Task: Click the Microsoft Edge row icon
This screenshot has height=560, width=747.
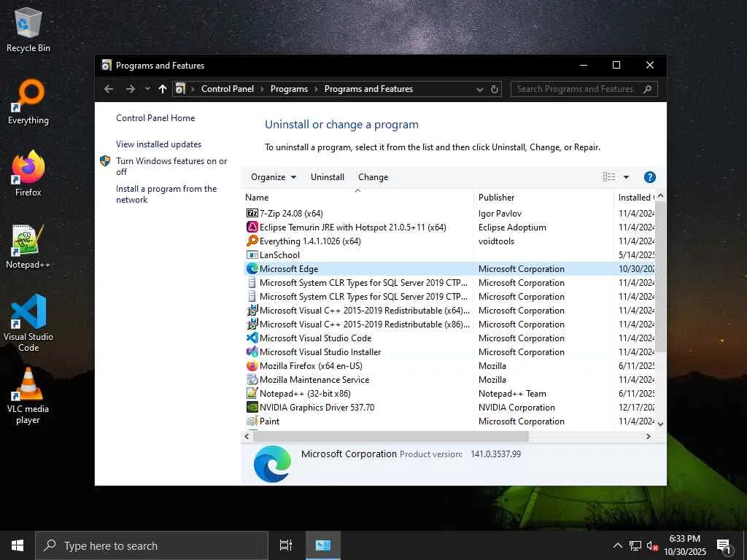Action: [252, 268]
